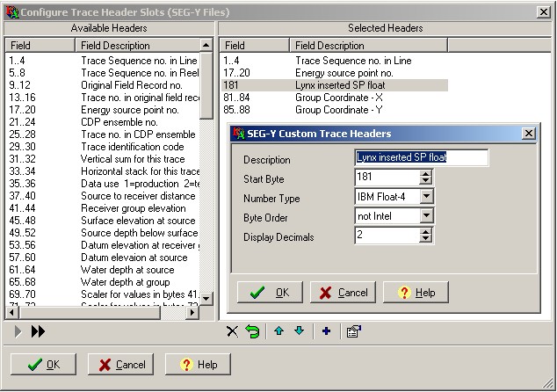Click horizontal scrollbar left arrow
This screenshot has height=392, width=557.
click(x=12, y=312)
